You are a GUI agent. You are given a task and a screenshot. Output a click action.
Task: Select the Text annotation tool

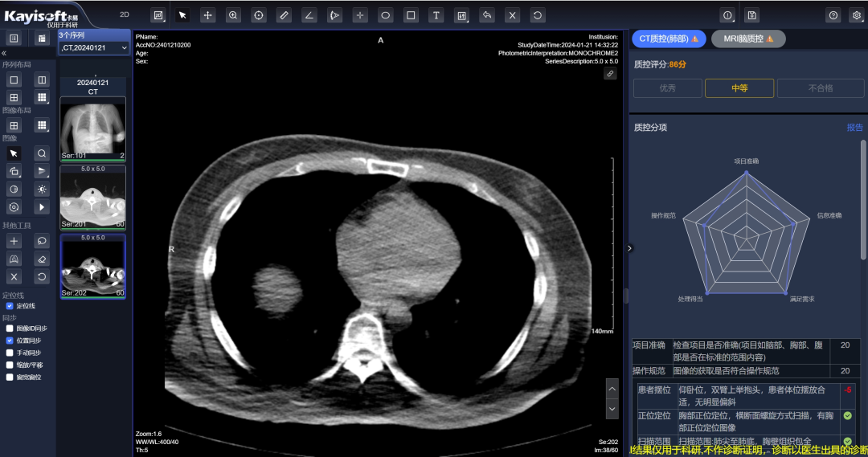coord(436,15)
